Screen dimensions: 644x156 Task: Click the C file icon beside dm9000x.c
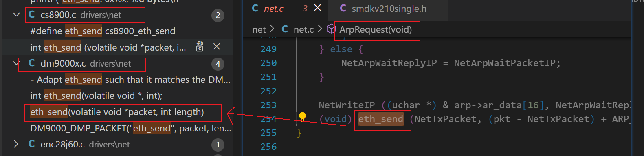point(32,63)
